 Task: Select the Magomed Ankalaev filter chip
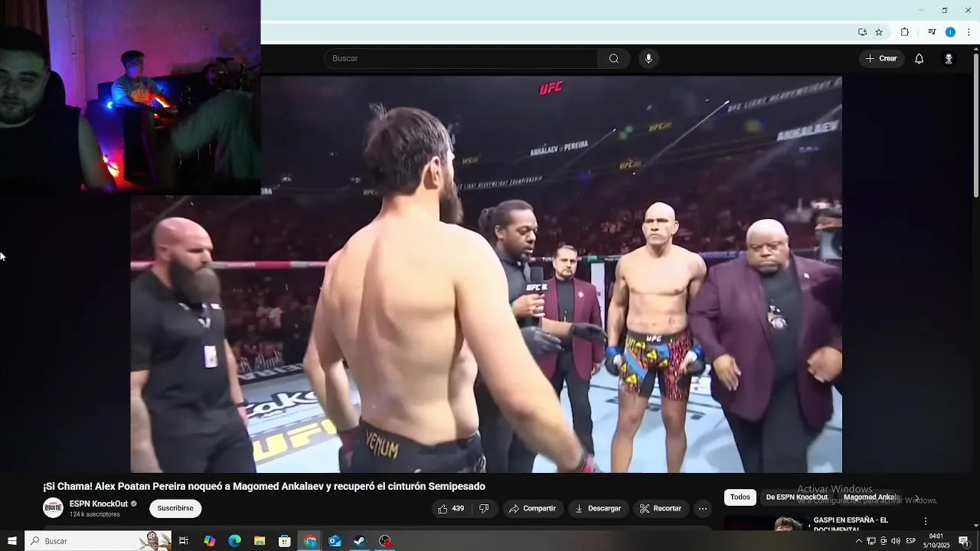tap(871, 497)
